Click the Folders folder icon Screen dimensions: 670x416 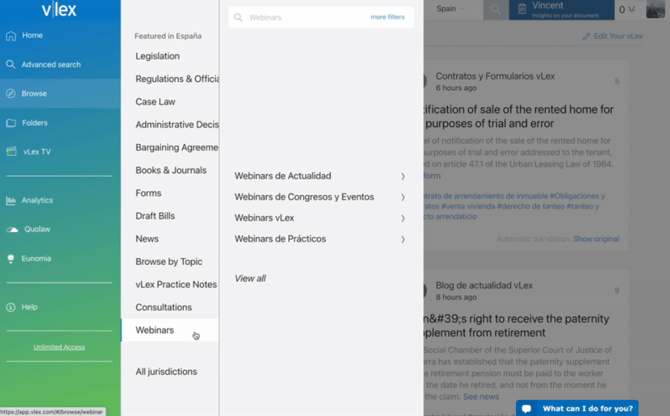point(11,123)
